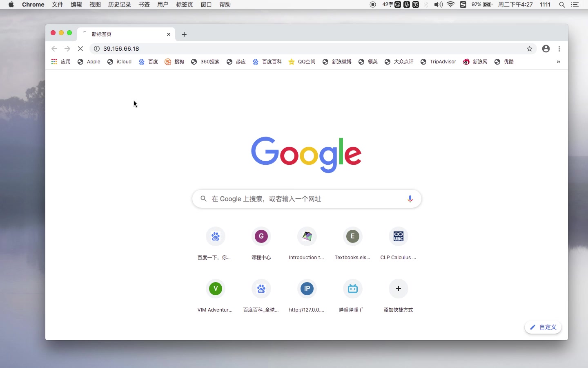The width and height of the screenshot is (588, 368).
Task: Open the Wi-Fi status menu
Action: coord(451,4)
